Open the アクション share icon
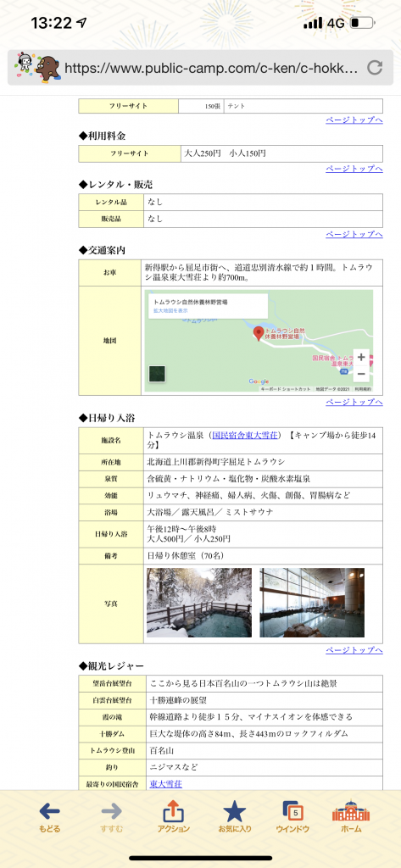 (x=173, y=811)
